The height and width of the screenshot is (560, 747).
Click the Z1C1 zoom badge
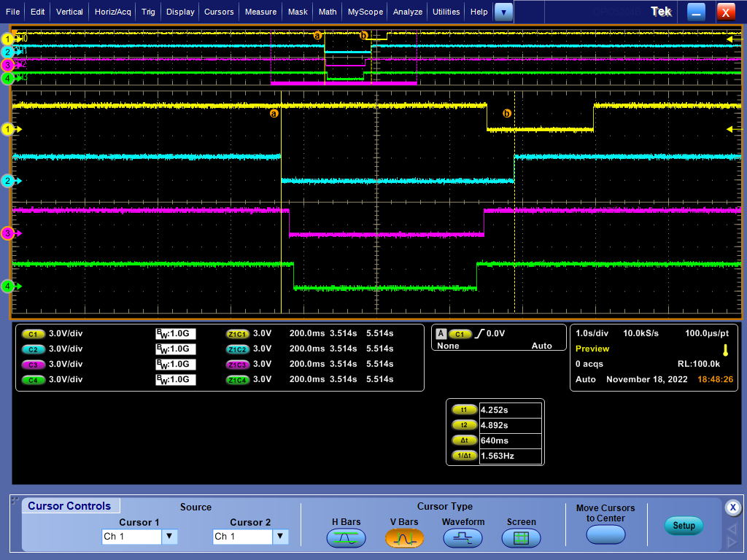[237, 334]
